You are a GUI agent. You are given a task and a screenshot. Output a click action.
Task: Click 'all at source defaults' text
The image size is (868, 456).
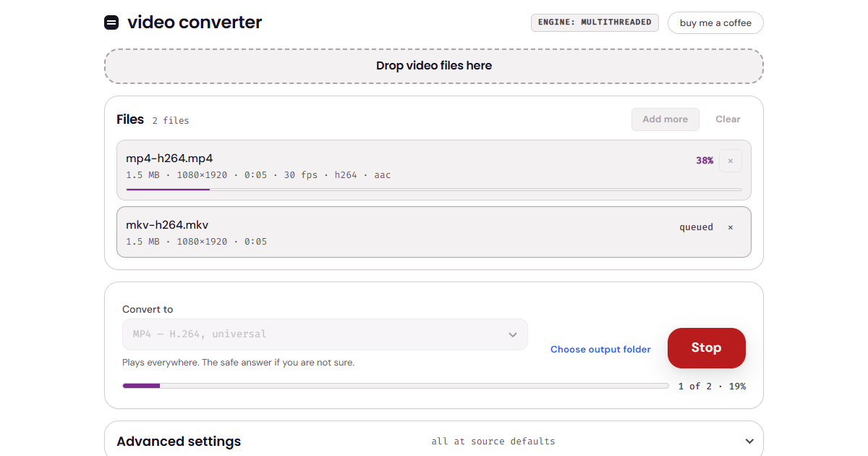point(493,442)
